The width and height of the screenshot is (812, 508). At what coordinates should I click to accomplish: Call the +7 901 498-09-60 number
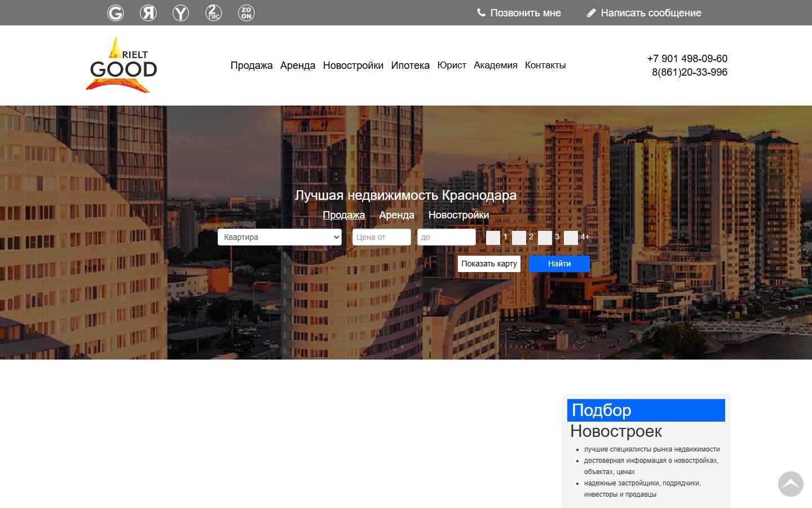click(687, 59)
